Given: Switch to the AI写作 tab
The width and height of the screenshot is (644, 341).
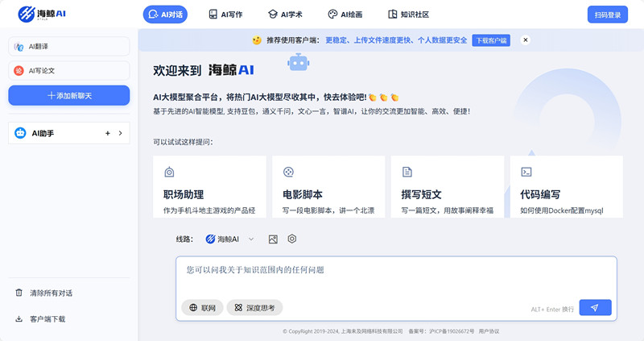Looking at the screenshot, I should (x=225, y=15).
